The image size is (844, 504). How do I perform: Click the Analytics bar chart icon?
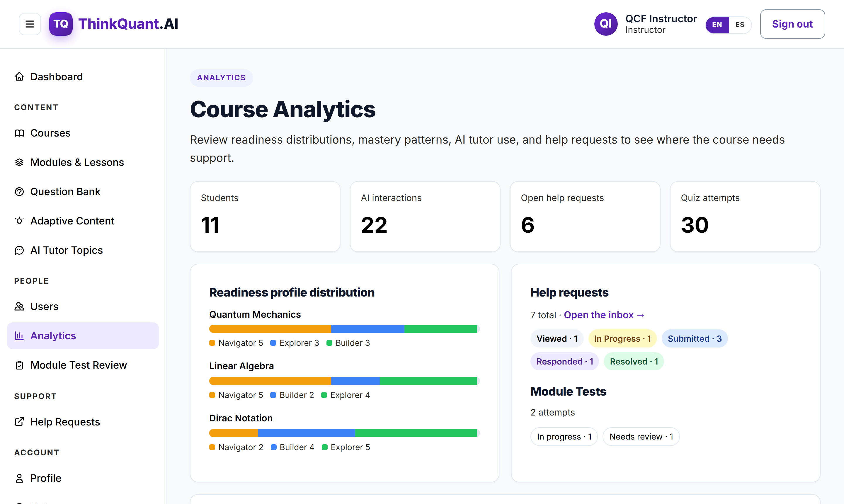(x=19, y=336)
